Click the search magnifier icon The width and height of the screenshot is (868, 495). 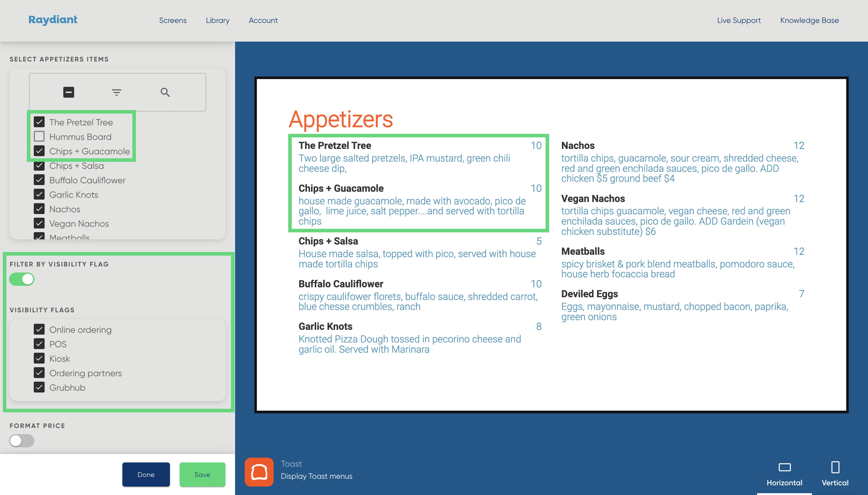point(165,92)
